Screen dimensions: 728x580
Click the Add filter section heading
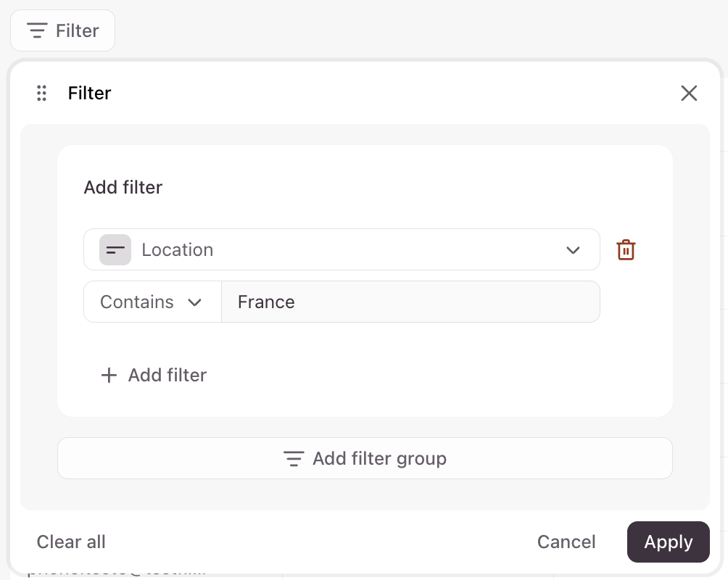(x=123, y=187)
